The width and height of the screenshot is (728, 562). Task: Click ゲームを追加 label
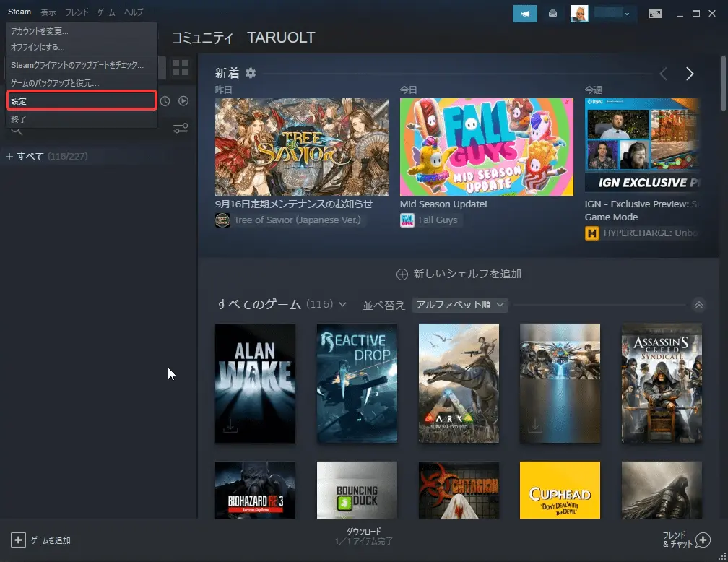tap(51, 540)
